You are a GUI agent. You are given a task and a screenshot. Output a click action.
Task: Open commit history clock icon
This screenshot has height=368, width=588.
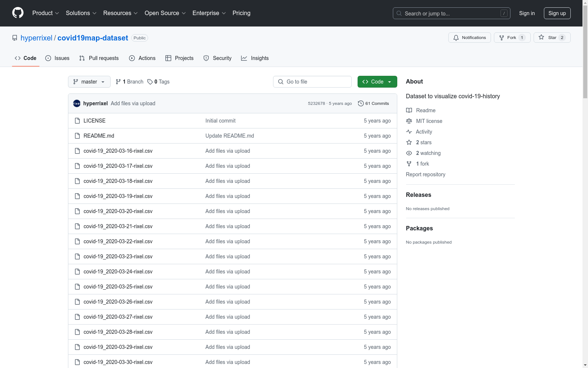coord(361,103)
